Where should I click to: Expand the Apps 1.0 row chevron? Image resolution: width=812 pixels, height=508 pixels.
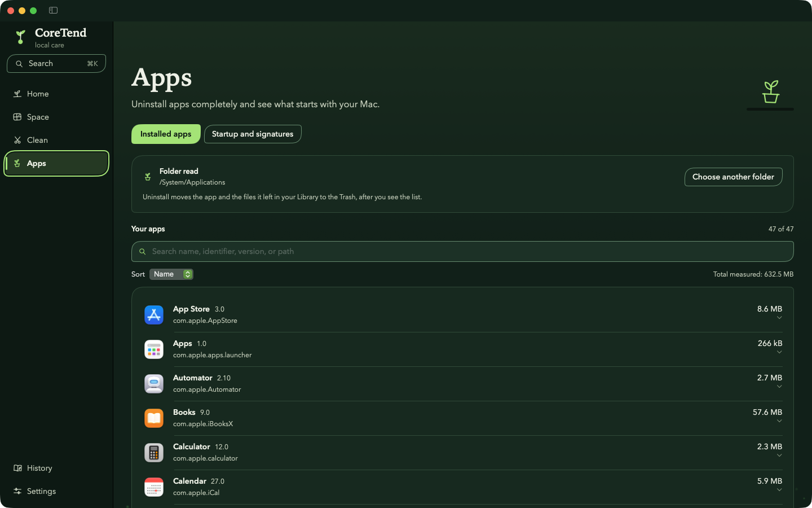(779, 352)
